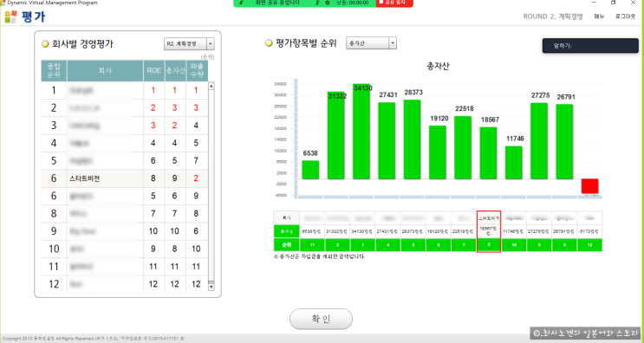Click the 총자산 chart title
The width and height of the screenshot is (644, 343).
(438, 66)
